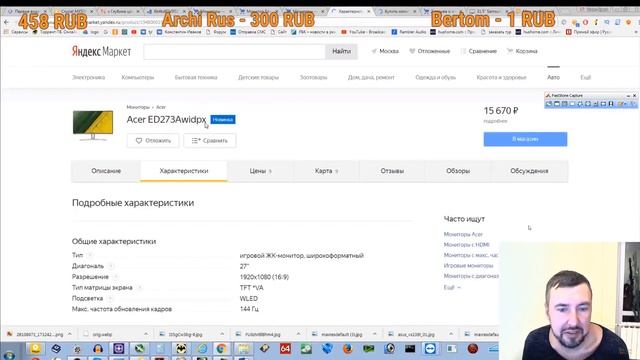Open the Acer breadcrumb link

161,107
